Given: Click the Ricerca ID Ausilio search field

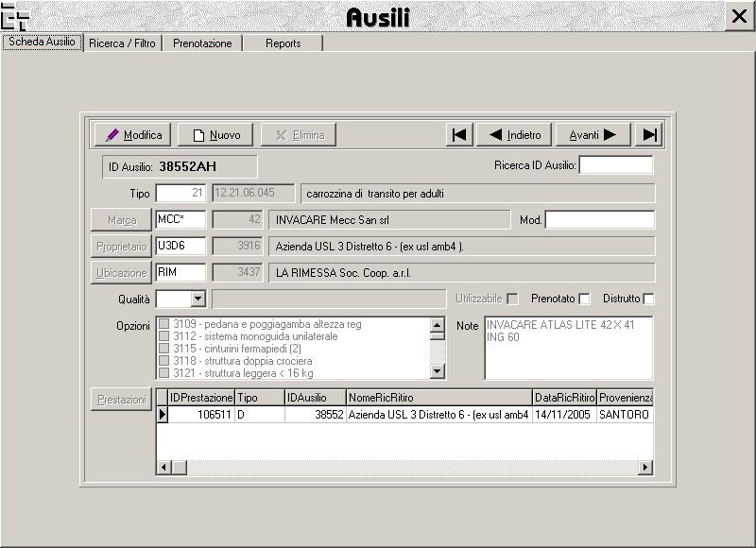Looking at the screenshot, I should [x=616, y=164].
